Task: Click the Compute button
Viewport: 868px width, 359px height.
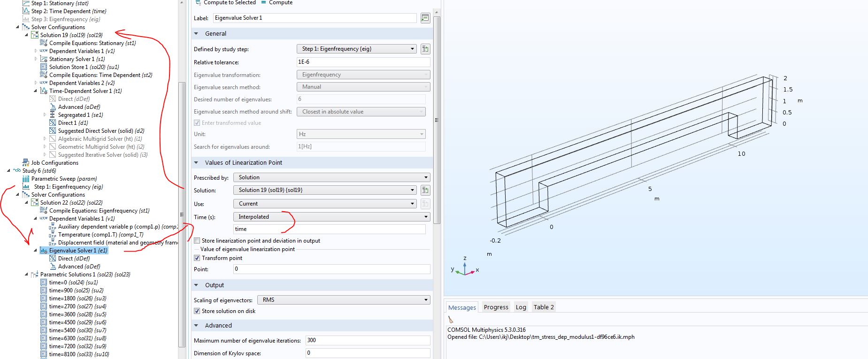Action: click(277, 3)
